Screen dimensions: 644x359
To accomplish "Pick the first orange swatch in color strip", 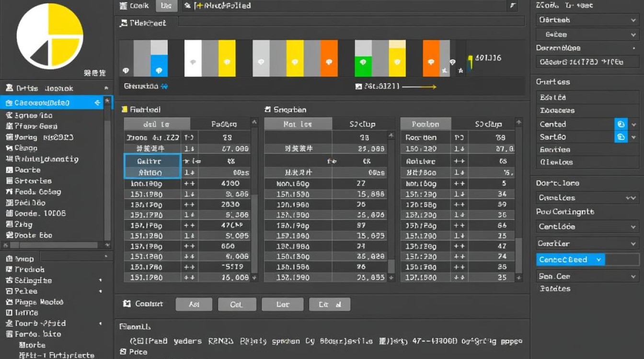I will click(x=329, y=58).
